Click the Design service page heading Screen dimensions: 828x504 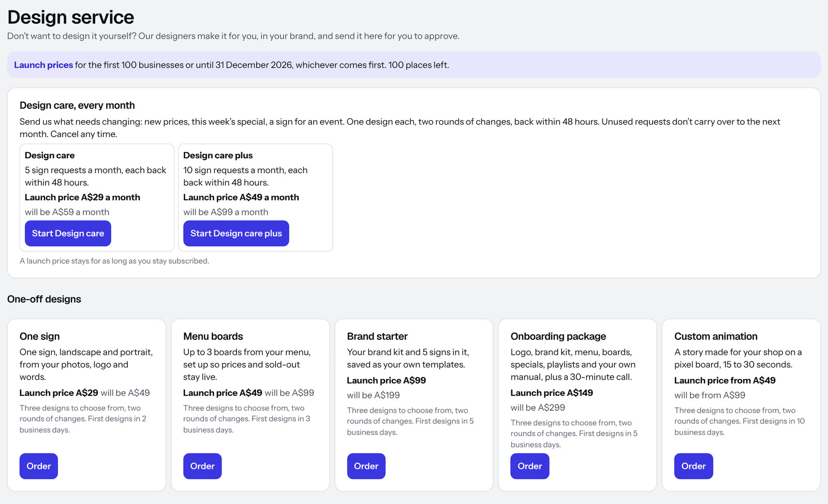tap(71, 17)
